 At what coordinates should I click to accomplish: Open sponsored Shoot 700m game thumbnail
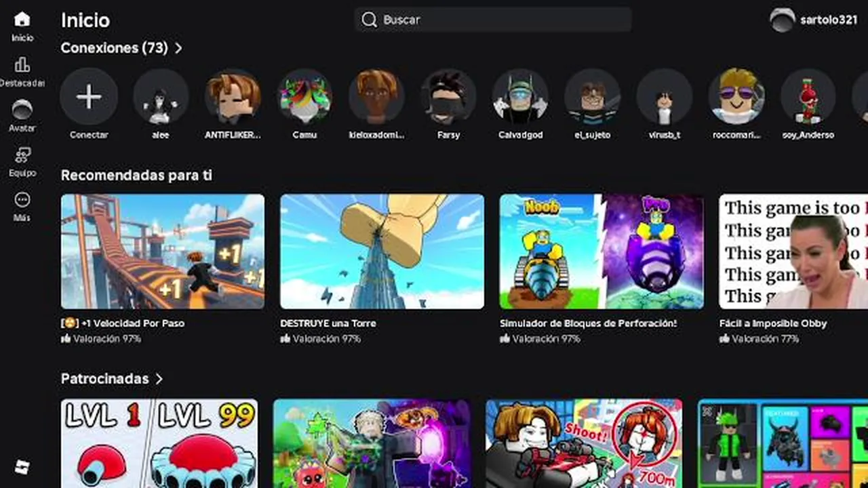[584, 443]
